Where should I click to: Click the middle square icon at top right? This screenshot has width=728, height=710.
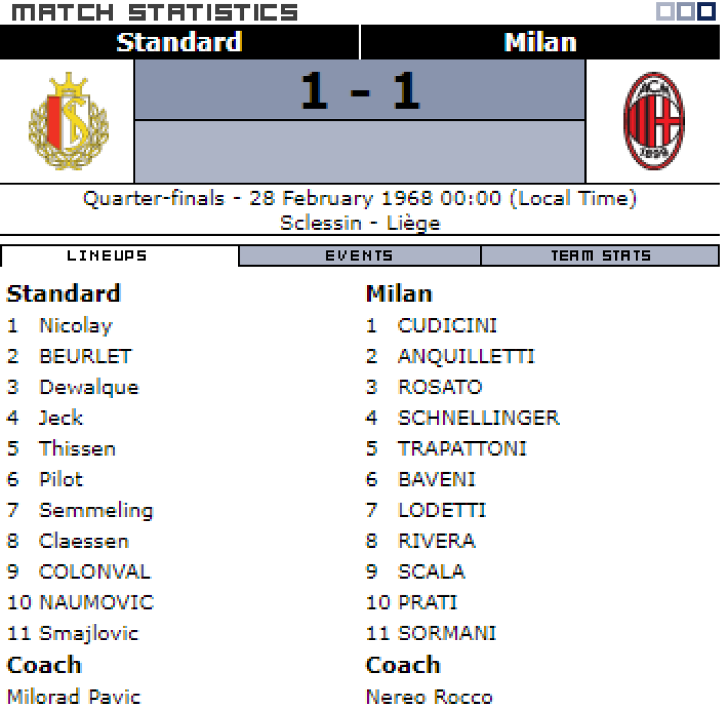[686, 12]
